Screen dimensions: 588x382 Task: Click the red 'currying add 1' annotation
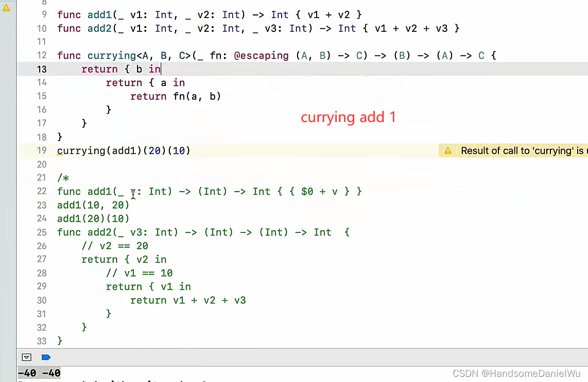[348, 117]
